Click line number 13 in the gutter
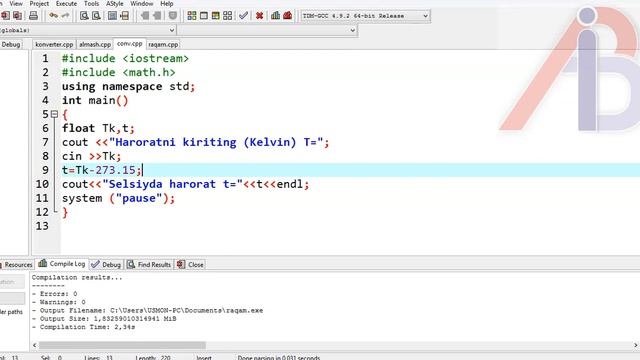 coord(42,226)
